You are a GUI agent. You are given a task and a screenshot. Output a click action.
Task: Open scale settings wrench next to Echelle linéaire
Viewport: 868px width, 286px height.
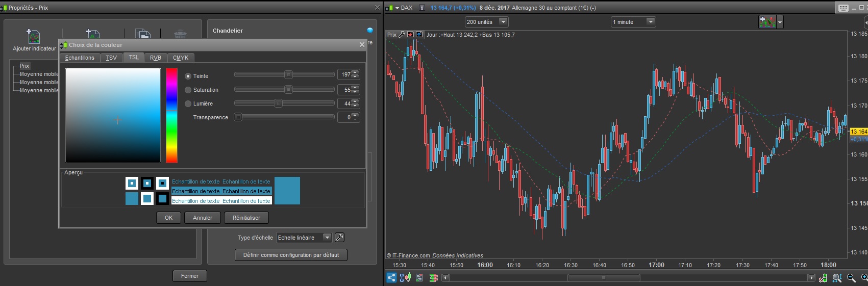point(339,238)
